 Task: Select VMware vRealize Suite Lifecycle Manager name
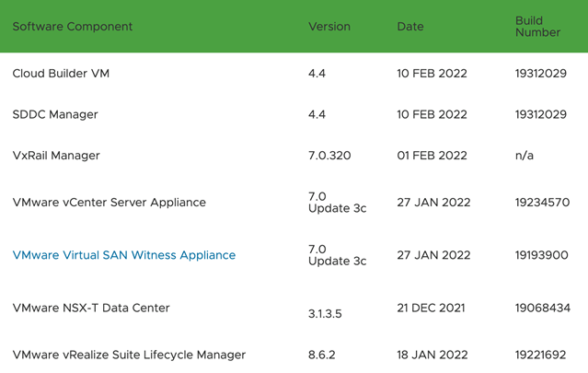[129, 355]
